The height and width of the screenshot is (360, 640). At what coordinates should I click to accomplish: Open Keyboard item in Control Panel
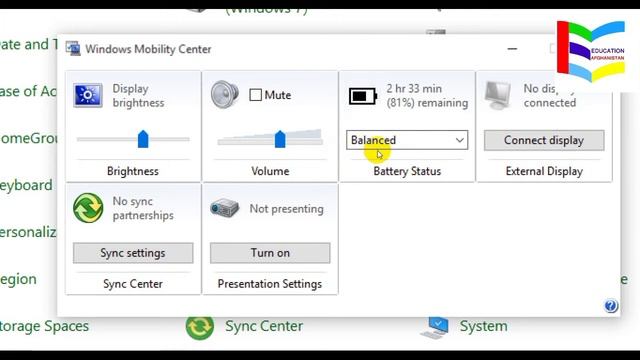pyautogui.click(x=26, y=186)
